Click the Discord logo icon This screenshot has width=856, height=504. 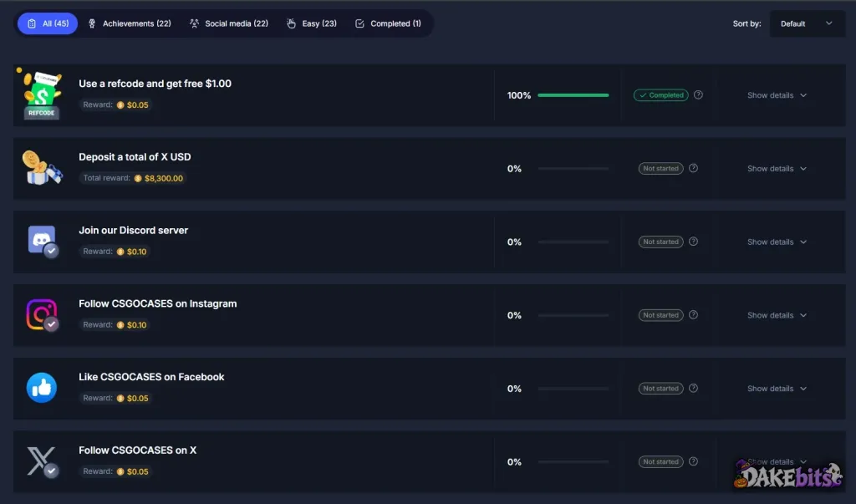[x=43, y=241]
